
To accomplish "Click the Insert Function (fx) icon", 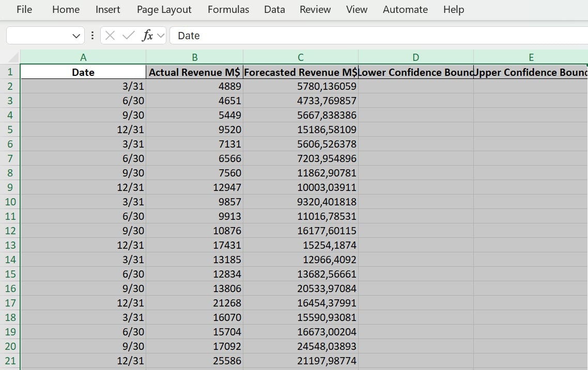I will coord(149,36).
